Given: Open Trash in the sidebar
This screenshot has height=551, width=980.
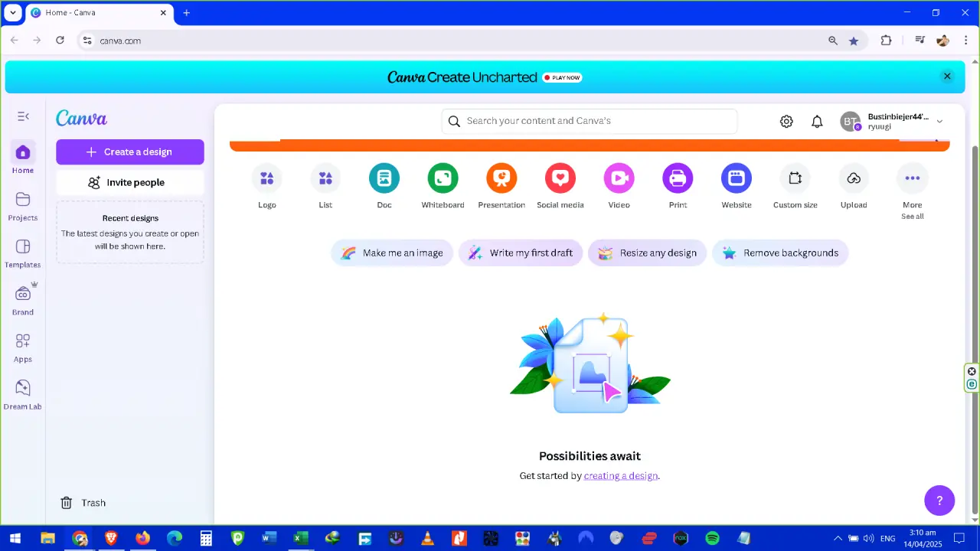Looking at the screenshot, I should [x=83, y=503].
